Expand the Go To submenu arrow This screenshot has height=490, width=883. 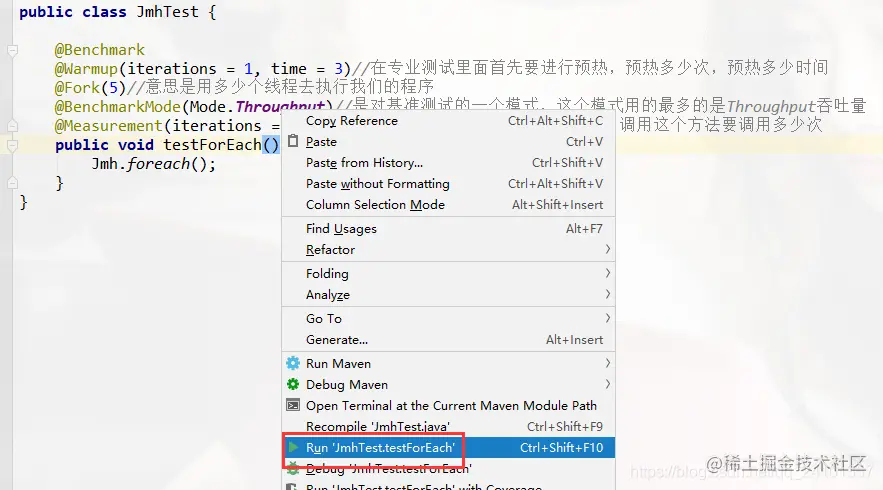[x=608, y=318]
